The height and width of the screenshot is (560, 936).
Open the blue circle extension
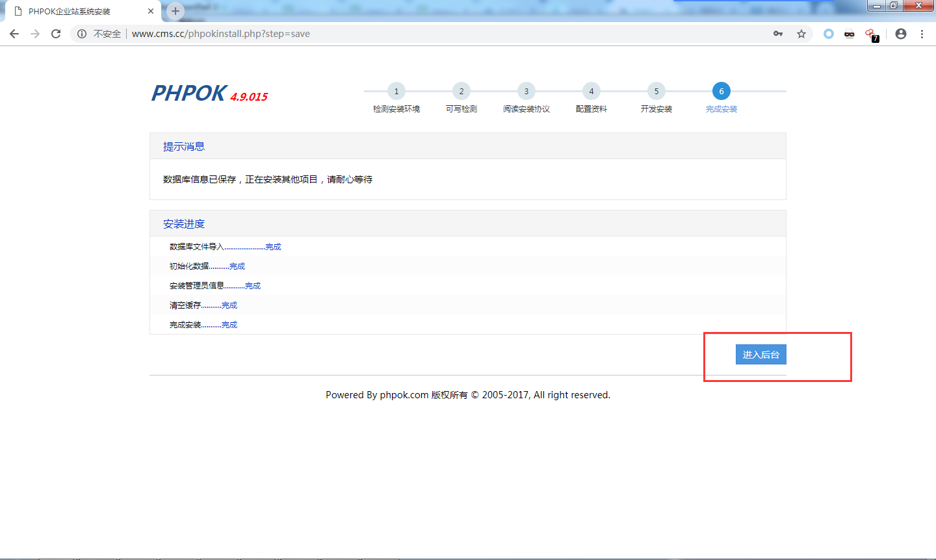pyautogui.click(x=829, y=34)
